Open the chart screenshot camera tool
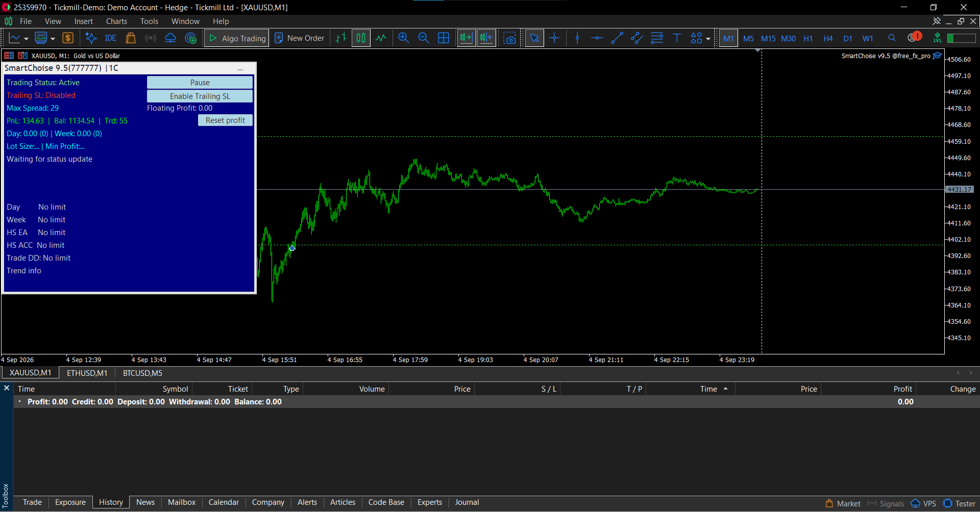Screen dimensions: 980x512 coord(509,38)
